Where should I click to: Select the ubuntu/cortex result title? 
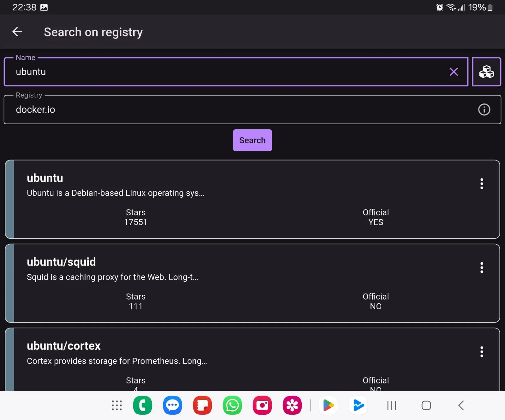pos(63,346)
